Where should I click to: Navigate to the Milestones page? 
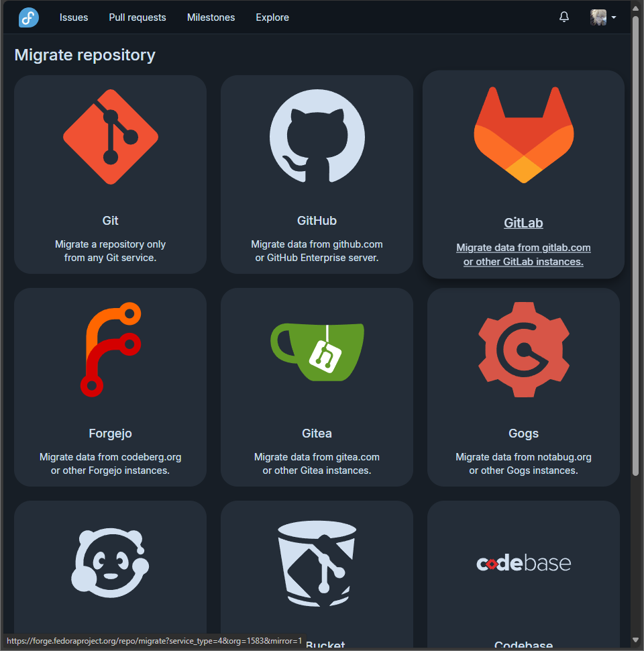211,17
